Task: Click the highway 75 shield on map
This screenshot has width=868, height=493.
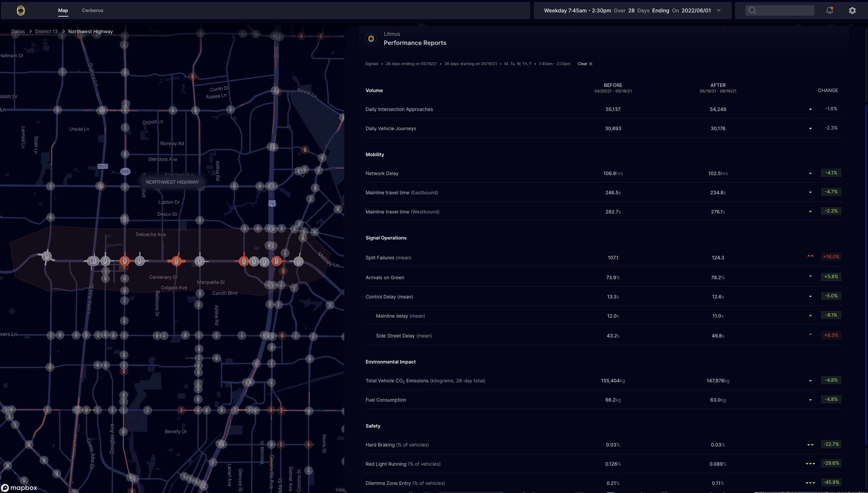Action: [272, 203]
